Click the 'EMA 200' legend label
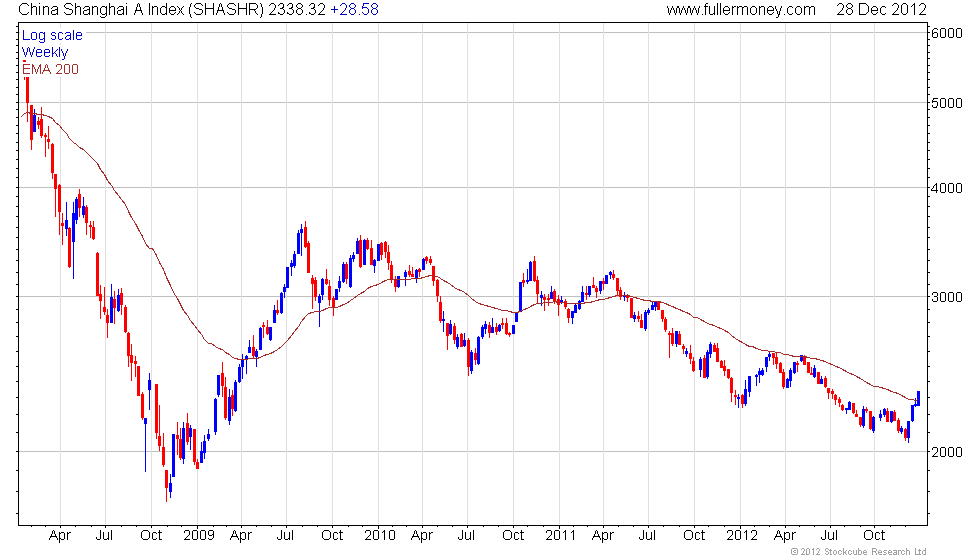This screenshot has height=560, width=980. click(x=50, y=69)
